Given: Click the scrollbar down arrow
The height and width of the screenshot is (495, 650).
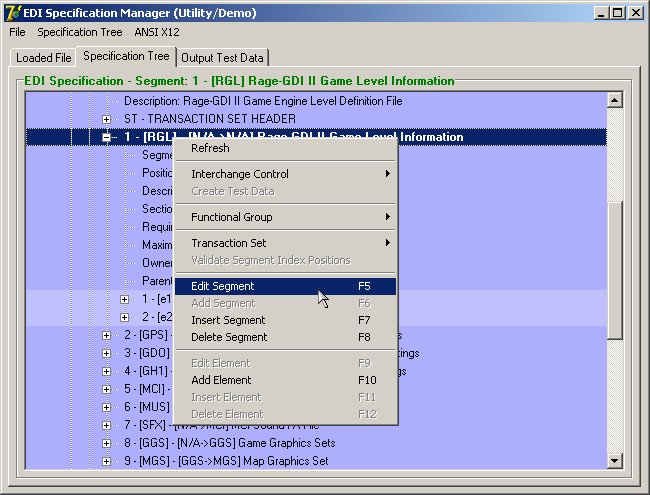Looking at the screenshot, I should pyautogui.click(x=615, y=461).
